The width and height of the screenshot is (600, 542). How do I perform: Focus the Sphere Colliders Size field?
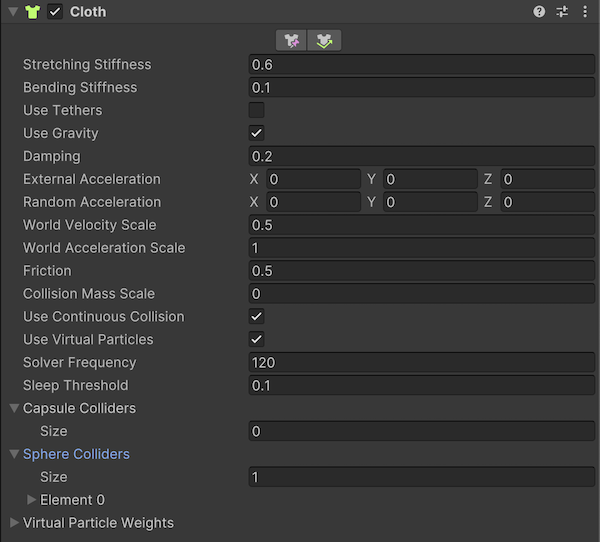[x=421, y=477]
